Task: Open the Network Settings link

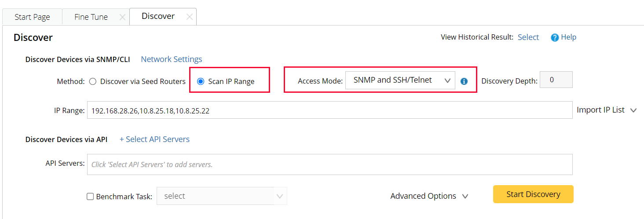Action: coord(172,59)
